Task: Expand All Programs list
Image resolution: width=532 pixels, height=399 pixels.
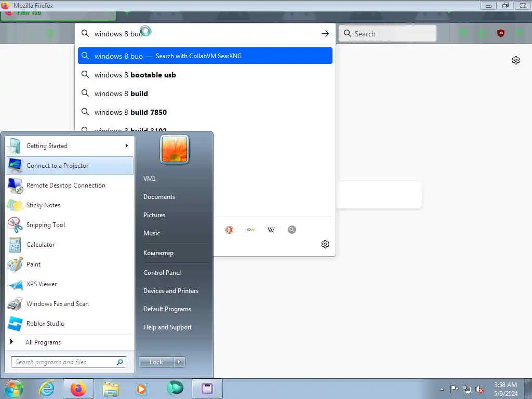Action: pos(70,342)
